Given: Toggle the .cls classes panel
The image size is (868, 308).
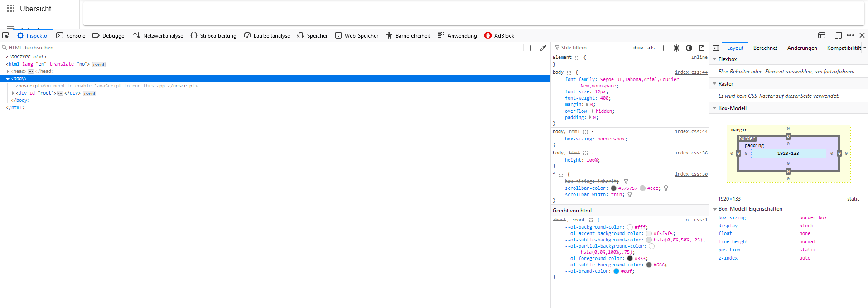Looking at the screenshot, I should (651, 48).
